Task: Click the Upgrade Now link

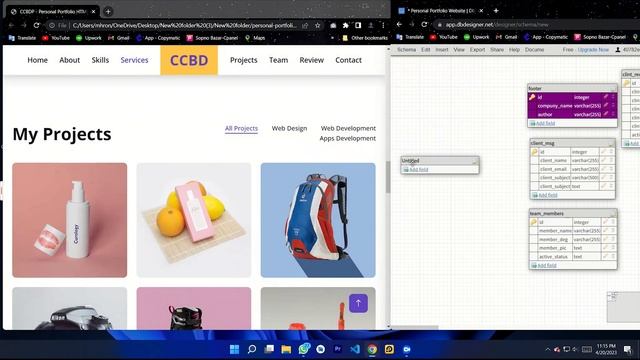Action: point(593,49)
